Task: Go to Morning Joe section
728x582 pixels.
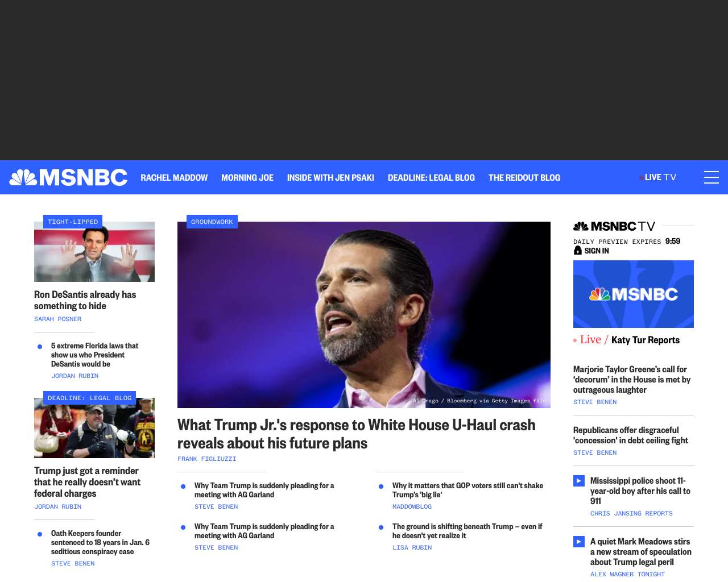Action: click(x=247, y=177)
